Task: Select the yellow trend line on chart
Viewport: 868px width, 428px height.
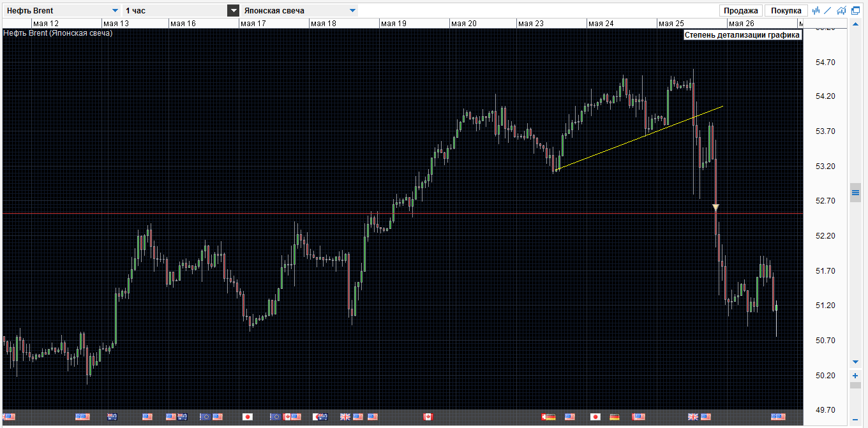Action: pyautogui.click(x=638, y=138)
